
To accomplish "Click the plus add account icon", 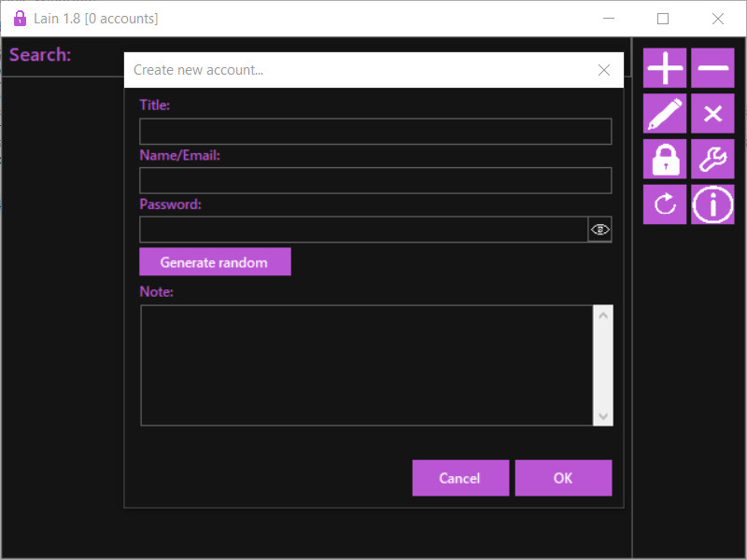I will tap(665, 67).
